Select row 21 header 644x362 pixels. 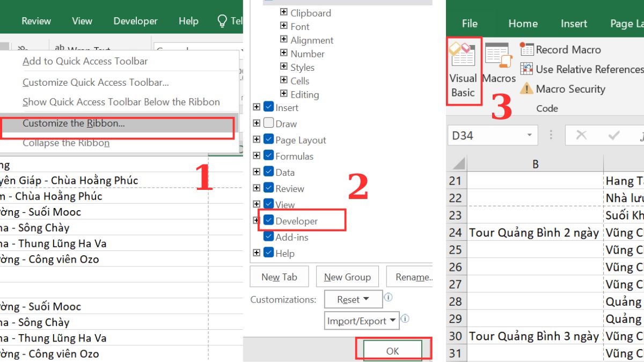point(456,181)
